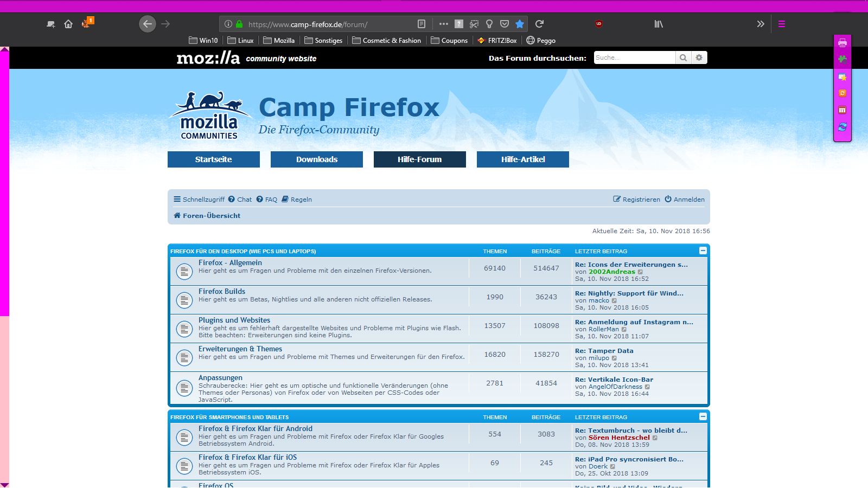Toggle reader view in the address bar
The image size is (868, 488).
422,24
